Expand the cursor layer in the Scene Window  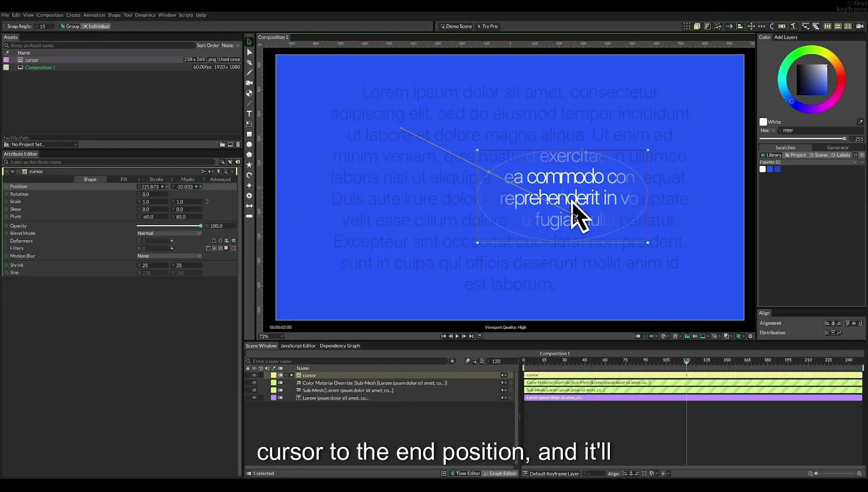[x=286, y=375]
